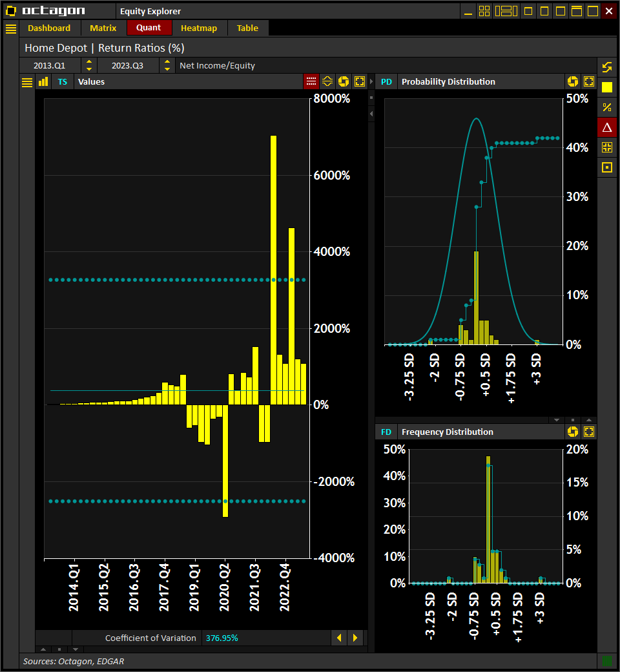620x672 pixels.
Task: Click the four-quadrant grid icon in right sidebar
Action: [607, 147]
